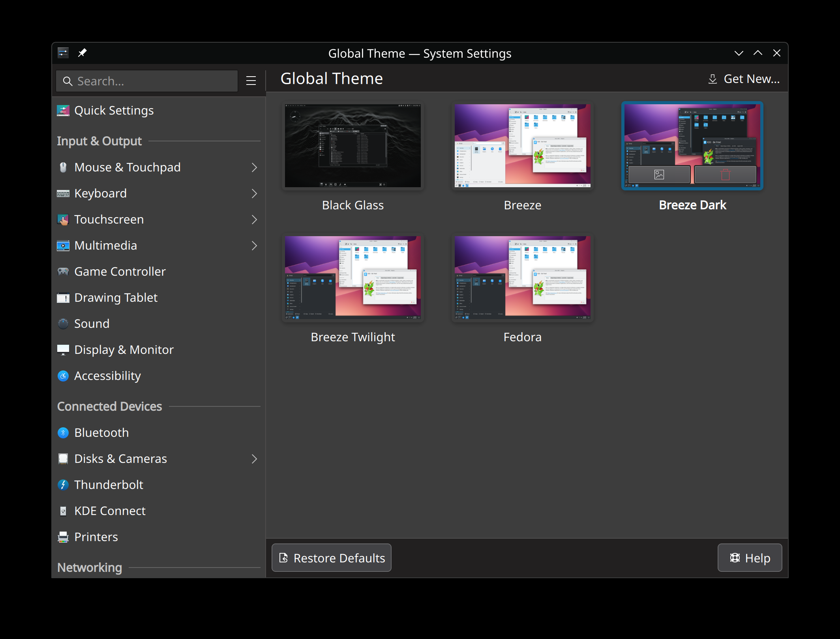Select the Breeze Twilight theme thumbnail

click(353, 278)
